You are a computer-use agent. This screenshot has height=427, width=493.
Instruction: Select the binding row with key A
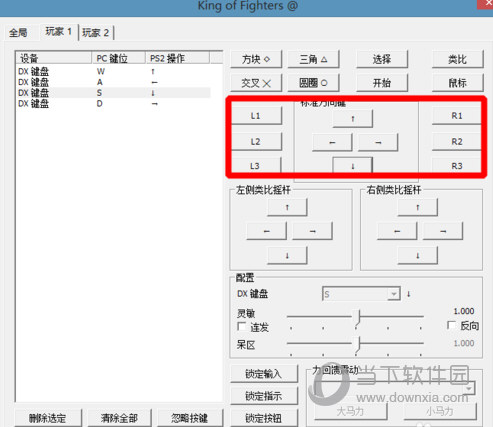tap(113, 82)
